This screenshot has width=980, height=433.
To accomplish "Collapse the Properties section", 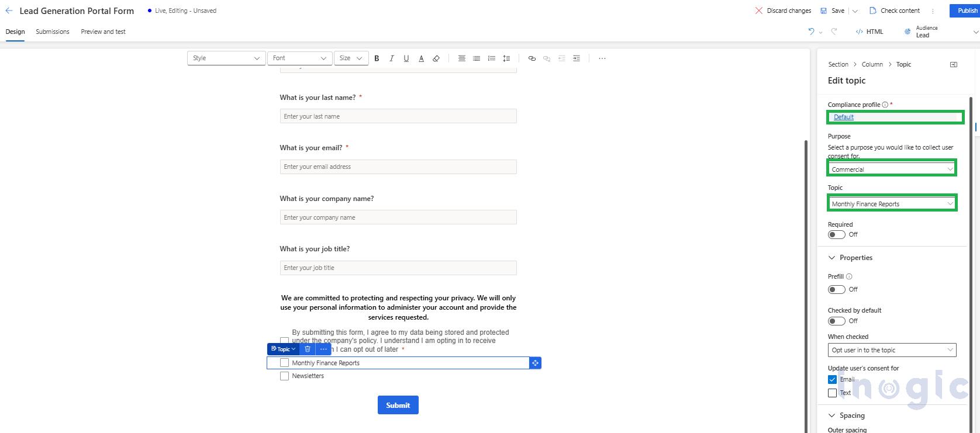I will (832, 258).
